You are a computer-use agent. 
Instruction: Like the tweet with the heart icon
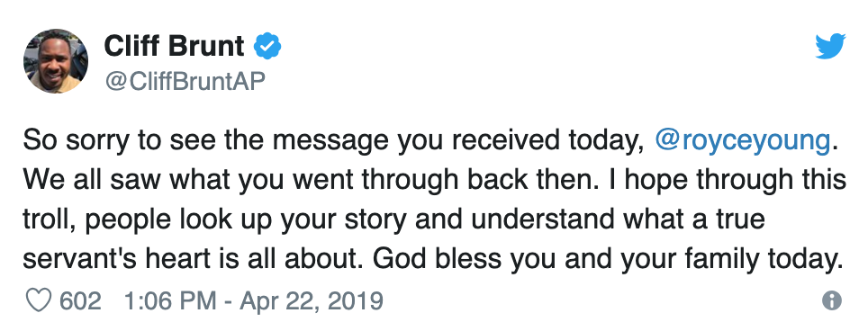point(39,301)
